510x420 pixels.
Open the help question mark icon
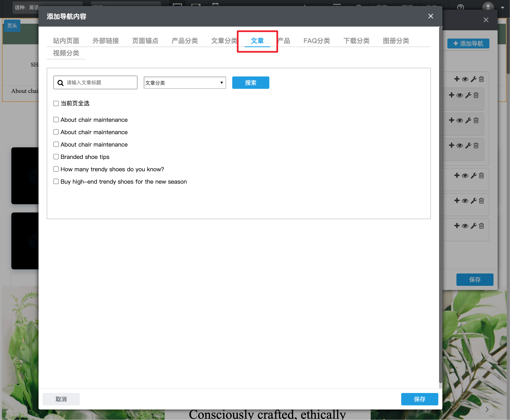point(460,7)
